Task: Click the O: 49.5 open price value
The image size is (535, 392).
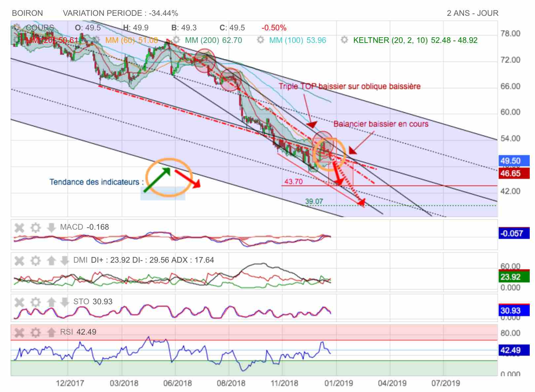Action: tap(88, 28)
